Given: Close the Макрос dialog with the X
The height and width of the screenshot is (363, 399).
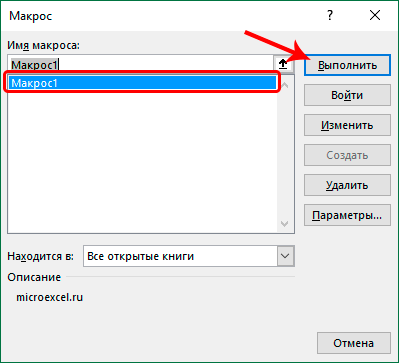Looking at the screenshot, I should click(x=375, y=15).
